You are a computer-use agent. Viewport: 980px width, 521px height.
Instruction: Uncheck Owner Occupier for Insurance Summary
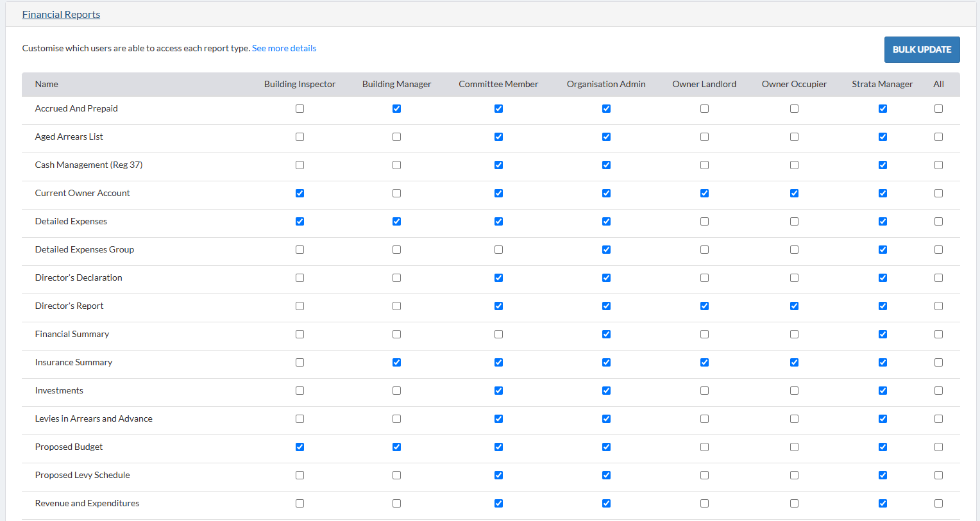[x=794, y=362]
